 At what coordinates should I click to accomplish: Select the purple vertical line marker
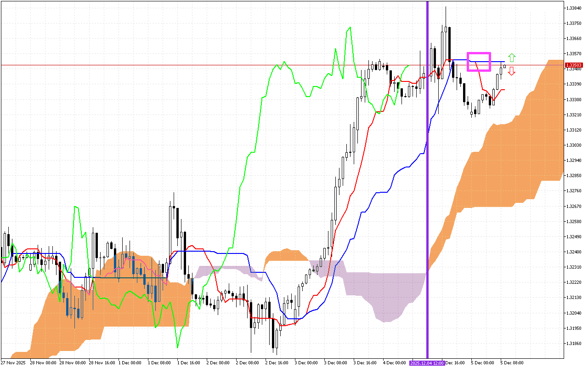[427, 184]
